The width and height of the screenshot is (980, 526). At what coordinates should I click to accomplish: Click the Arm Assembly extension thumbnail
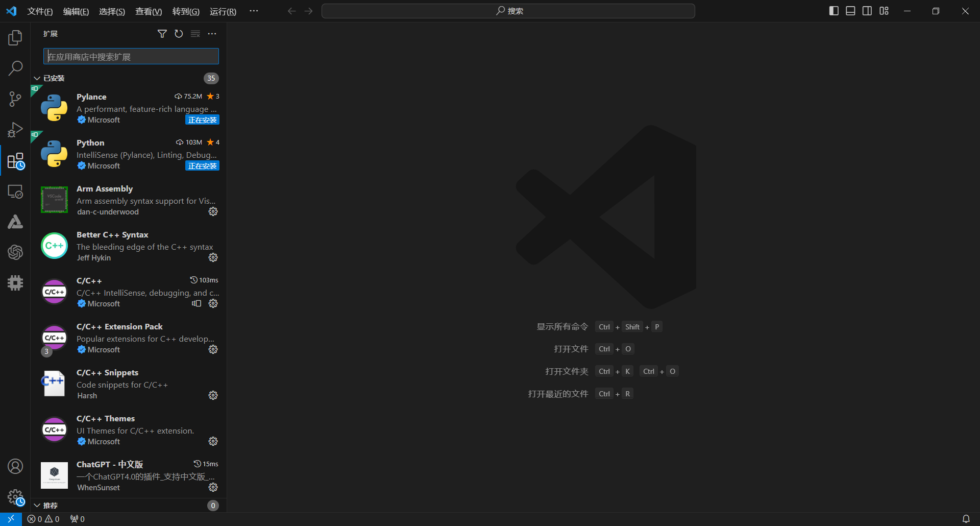(54, 200)
